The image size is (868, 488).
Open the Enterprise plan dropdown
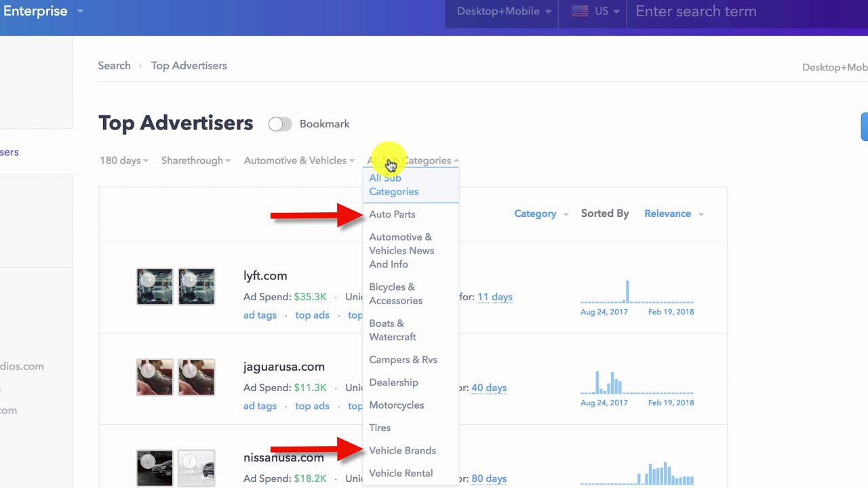[x=43, y=12]
